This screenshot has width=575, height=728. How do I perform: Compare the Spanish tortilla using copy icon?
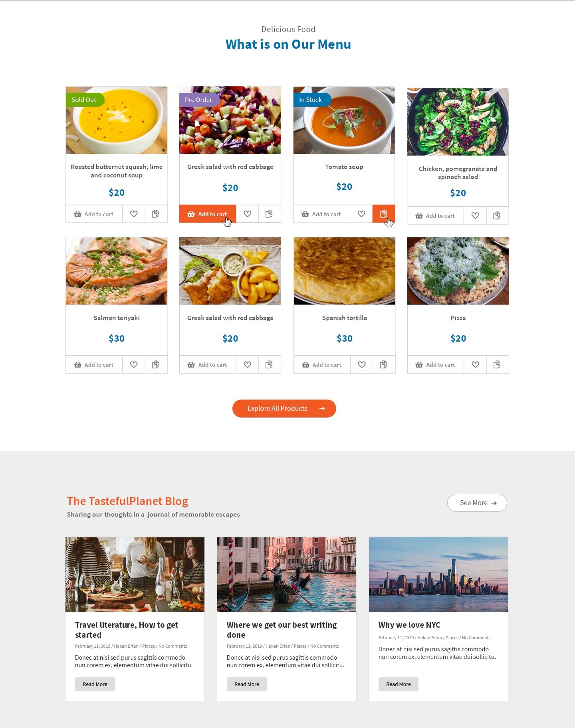[x=384, y=364]
